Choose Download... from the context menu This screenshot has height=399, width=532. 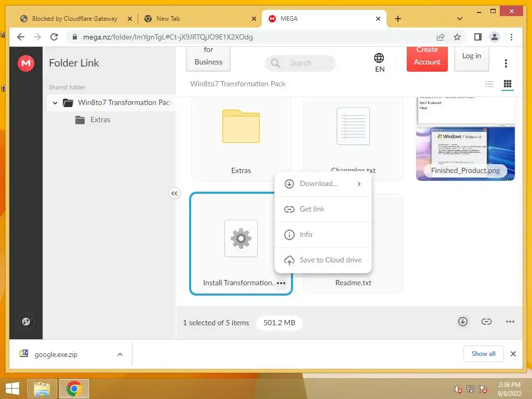[x=323, y=184]
